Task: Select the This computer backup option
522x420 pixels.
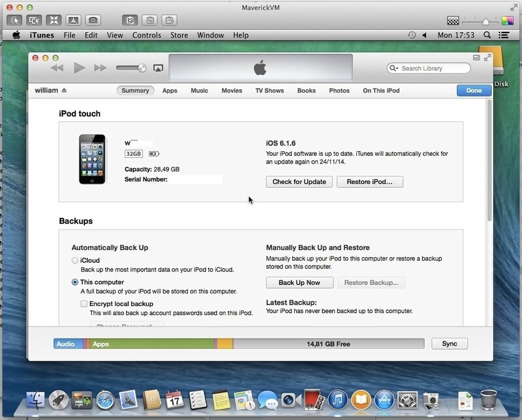Action: [x=76, y=282]
